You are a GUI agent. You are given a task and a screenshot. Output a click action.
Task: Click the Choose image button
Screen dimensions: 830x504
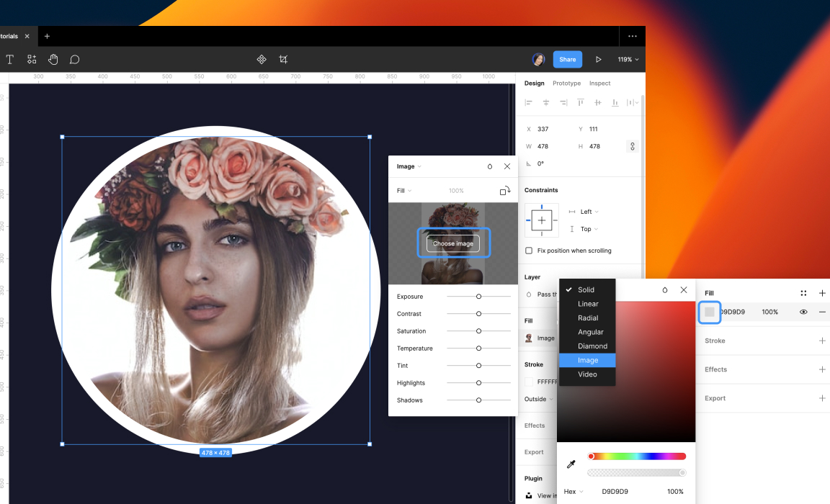point(453,243)
